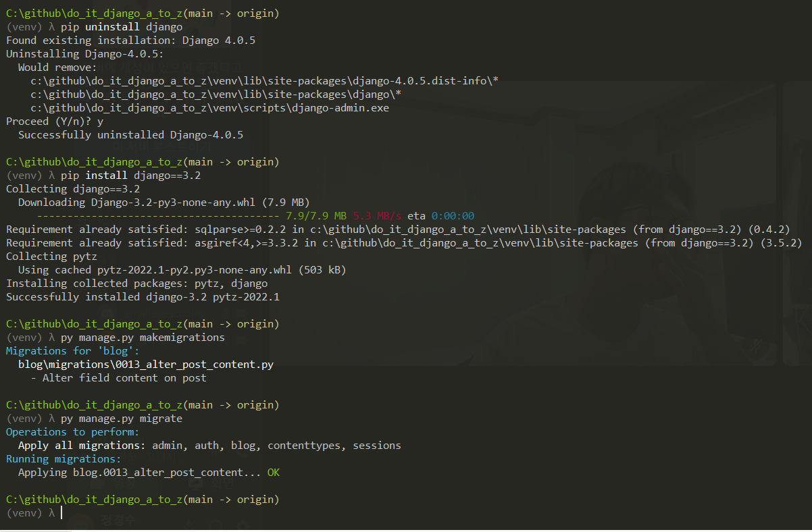The image size is (812, 532).
Task: Click the 'Would remove:' line
Action: coord(57,68)
